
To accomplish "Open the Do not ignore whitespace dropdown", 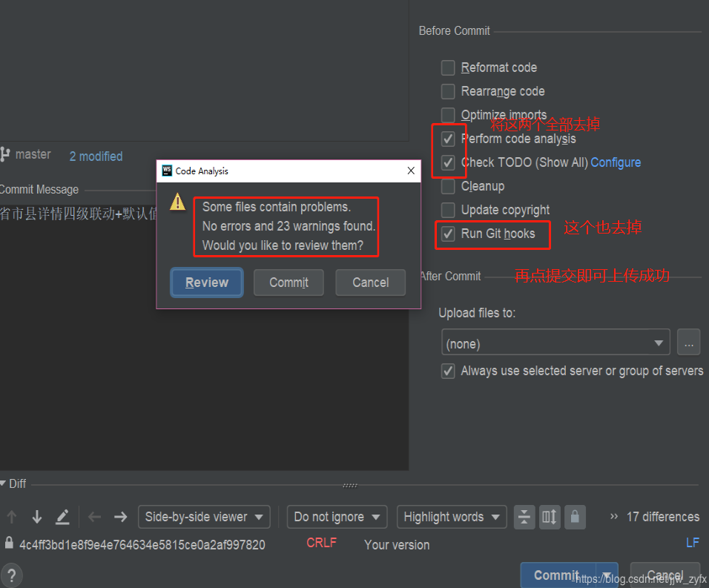I will 337,517.
